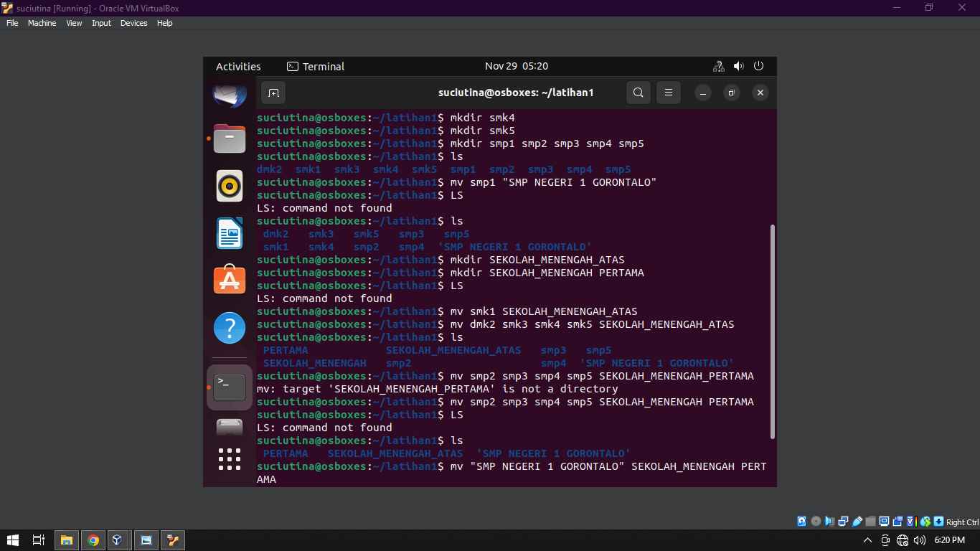Open the VirtualBox File menu
The width and height of the screenshot is (980, 551).
tap(11, 23)
